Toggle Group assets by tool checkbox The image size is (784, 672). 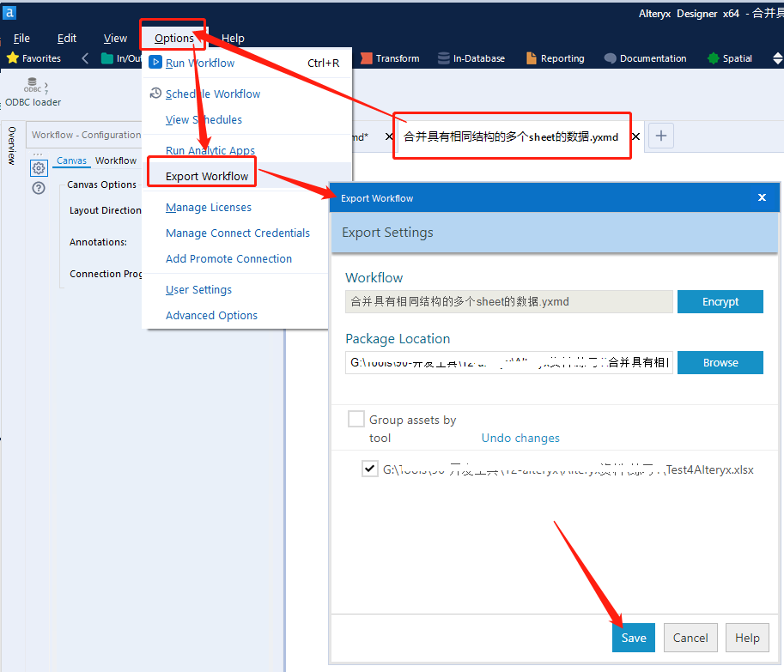(x=356, y=419)
